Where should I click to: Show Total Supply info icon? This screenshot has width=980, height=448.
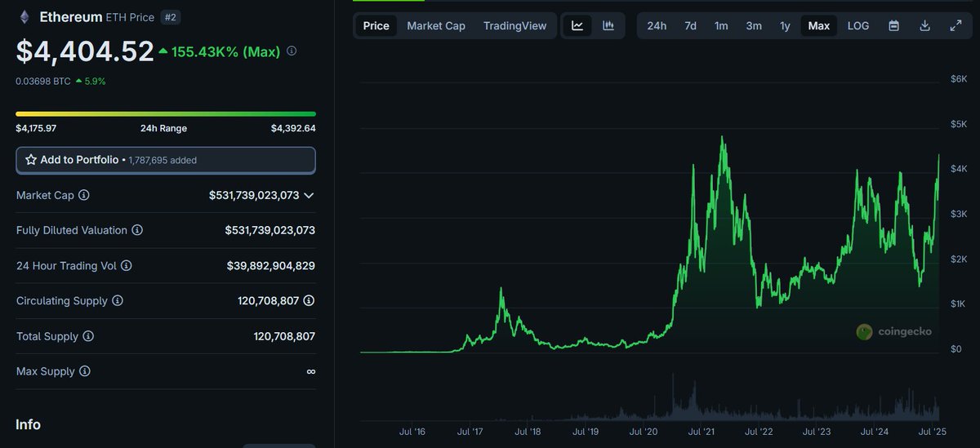(88, 336)
